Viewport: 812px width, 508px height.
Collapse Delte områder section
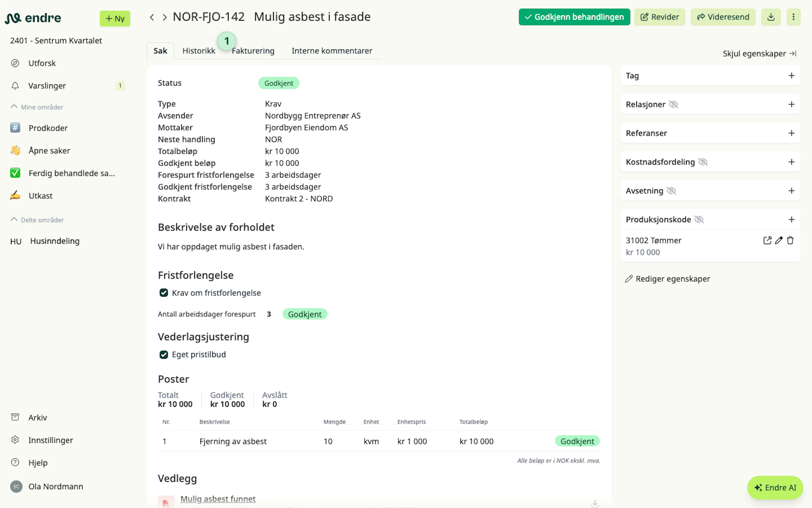pyautogui.click(x=37, y=220)
